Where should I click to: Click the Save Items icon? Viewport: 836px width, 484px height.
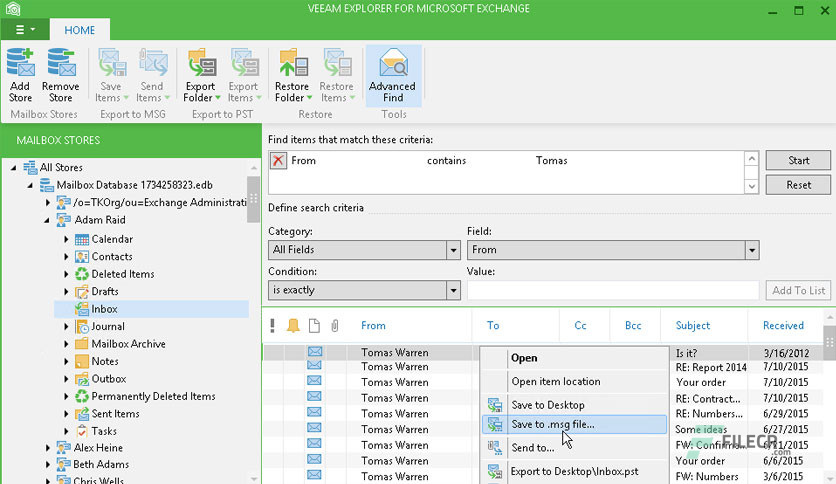click(x=112, y=62)
